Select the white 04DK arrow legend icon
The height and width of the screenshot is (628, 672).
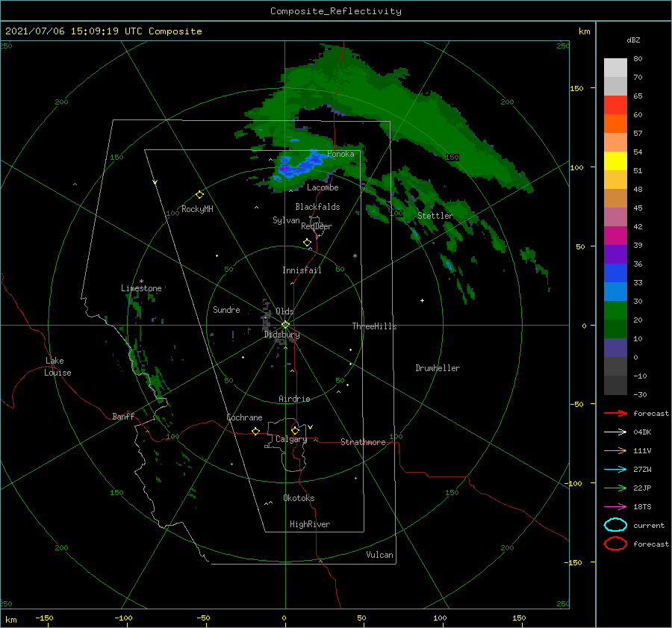tap(615, 432)
